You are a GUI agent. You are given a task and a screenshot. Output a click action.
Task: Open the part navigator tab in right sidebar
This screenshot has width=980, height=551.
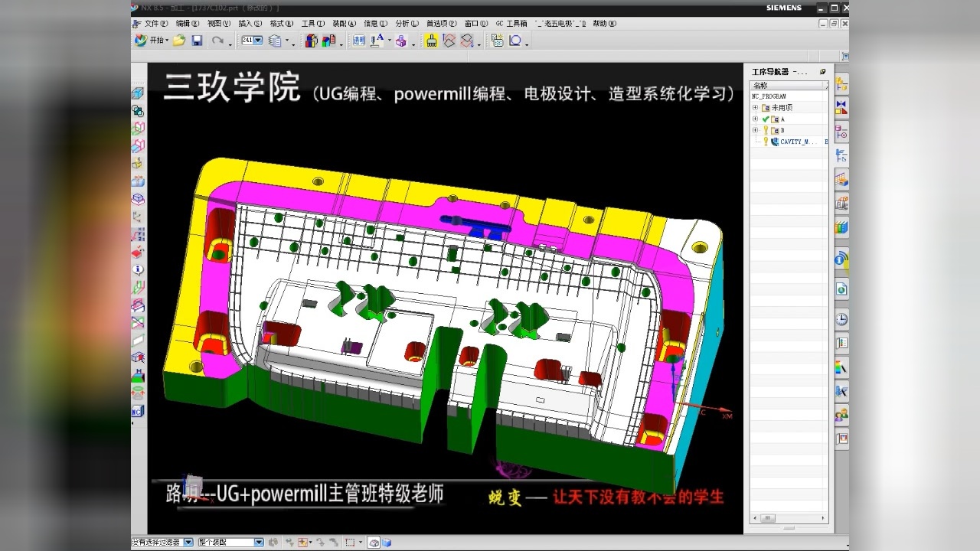[841, 132]
